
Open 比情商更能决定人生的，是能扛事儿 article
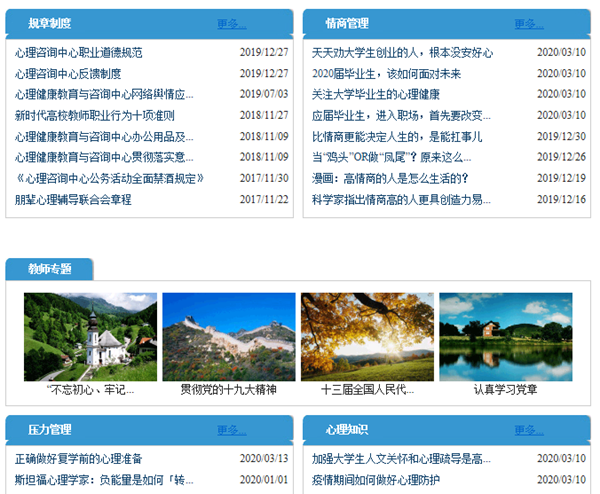point(397,136)
